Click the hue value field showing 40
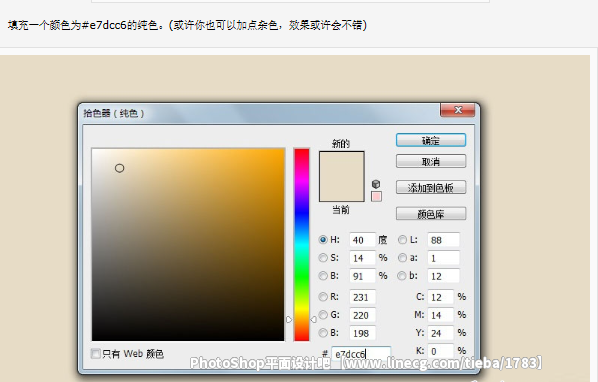598x382 pixels. coord(362,240)
